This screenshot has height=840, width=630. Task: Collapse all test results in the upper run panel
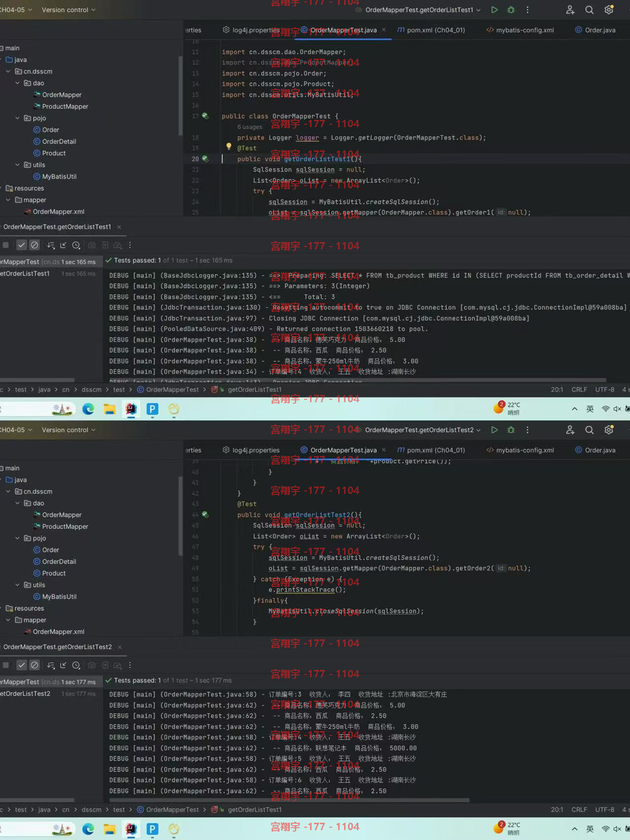pos(63,245)
